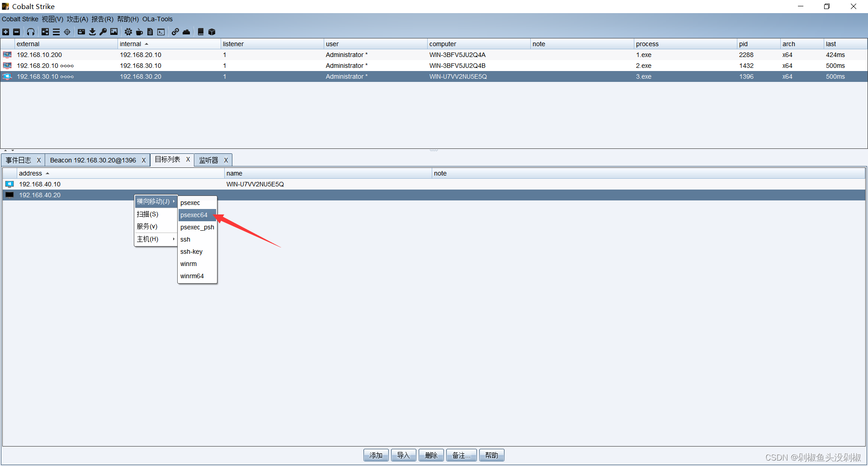Click the connect to team server plus icon

coord(5,32)
